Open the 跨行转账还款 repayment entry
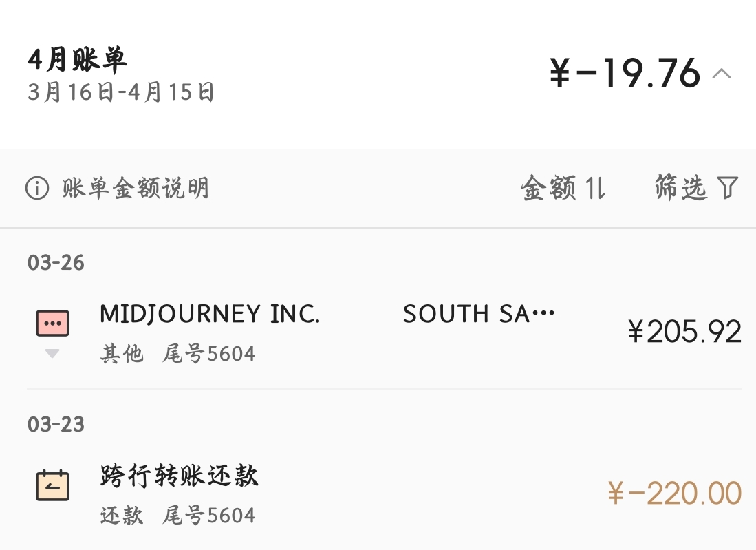The height and width of the screenshot is (550, 756). [x=179, y=476]
